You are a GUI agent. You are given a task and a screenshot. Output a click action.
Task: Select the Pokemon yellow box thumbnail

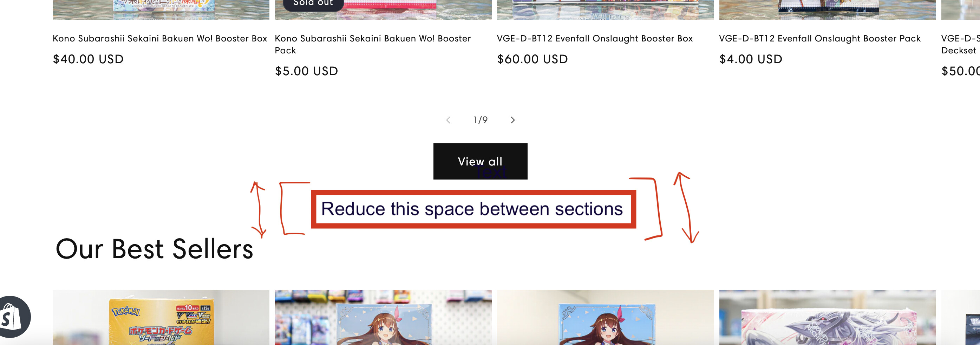coord(161,318)
